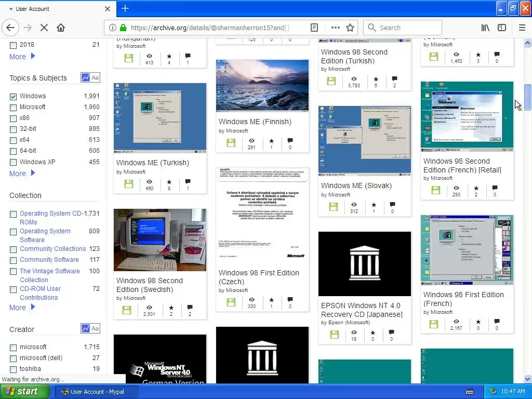Check Operating System CD-ROMs collection filter
The width and height of the screenshot is (532, 399).
[13, 214]
